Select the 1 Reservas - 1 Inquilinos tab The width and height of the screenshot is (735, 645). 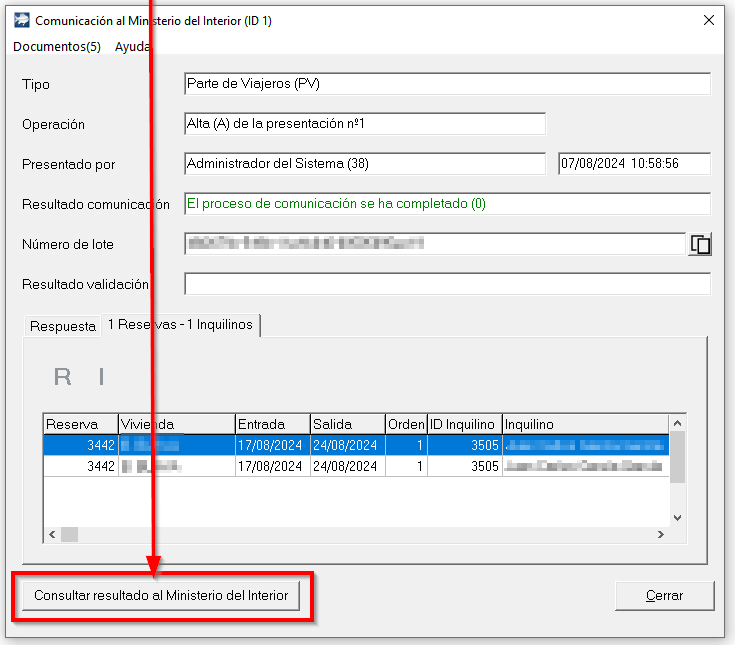[x=180, y=325]
